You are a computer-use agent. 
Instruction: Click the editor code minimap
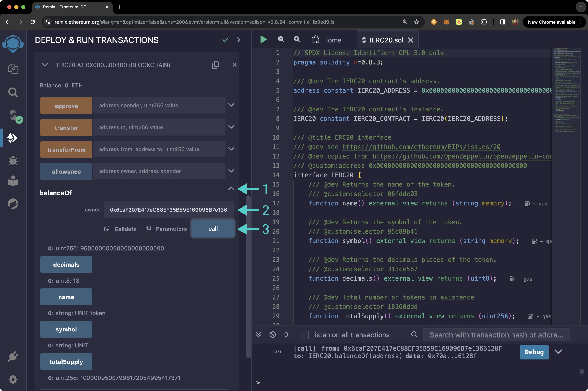click(x=567, y=91)
